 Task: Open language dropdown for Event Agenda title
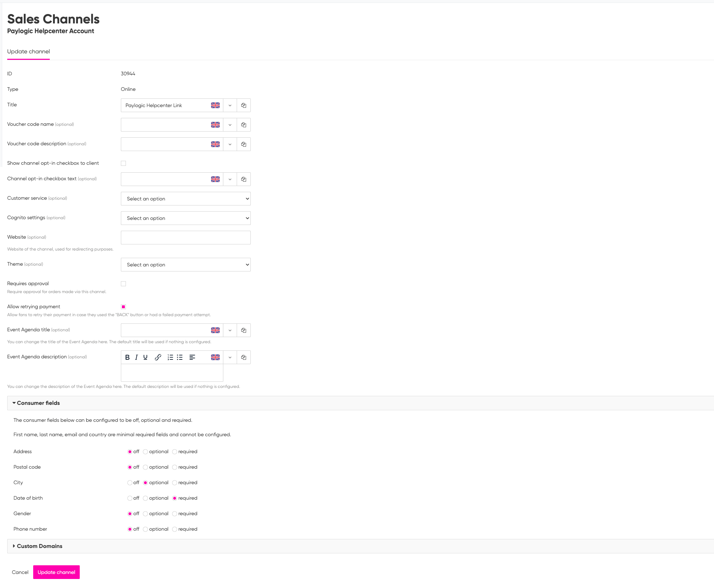point(230,330)
